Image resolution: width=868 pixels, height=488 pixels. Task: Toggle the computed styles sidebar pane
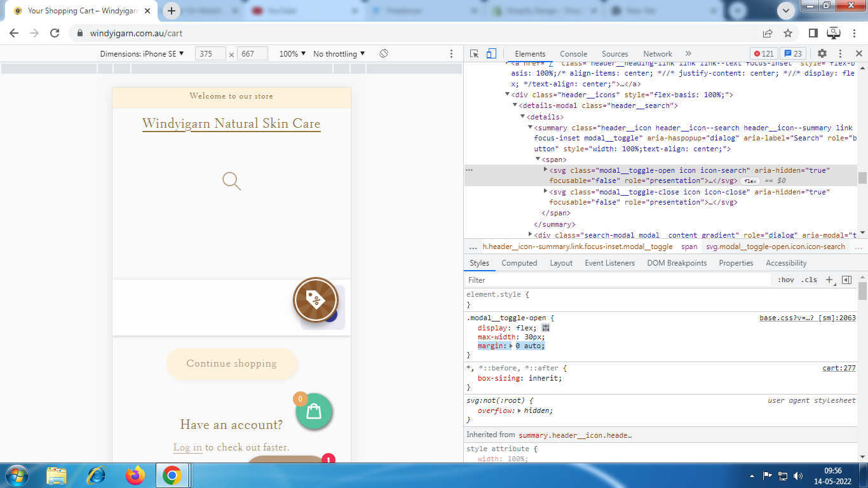(846, 280)
